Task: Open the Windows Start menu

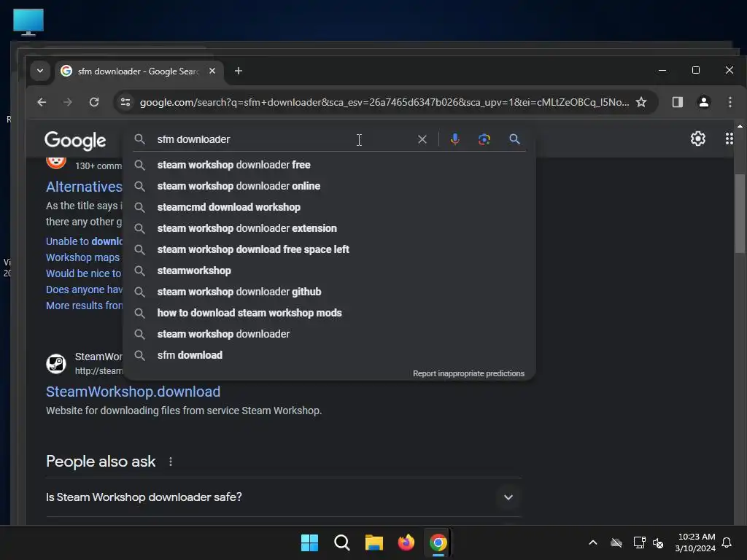Action: pos(309,542)
